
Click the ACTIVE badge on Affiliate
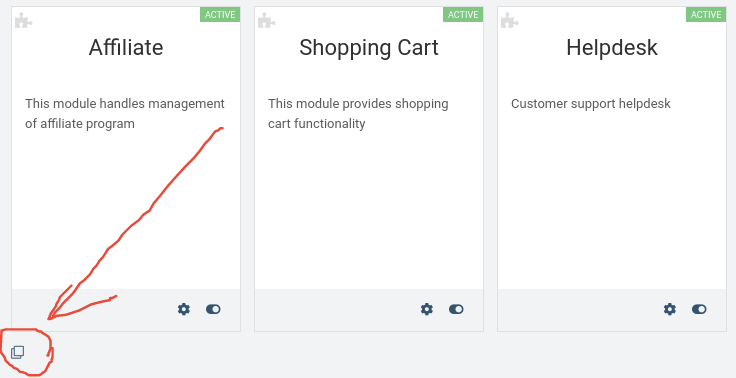220,15
